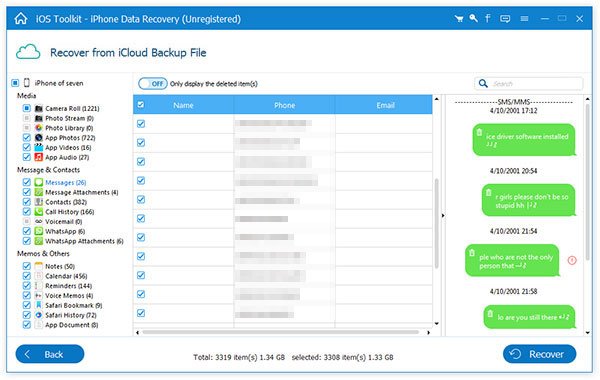Click the Back button
This screenshot has width=600, height=380.
pyautogui.click(x=50, y=354)
